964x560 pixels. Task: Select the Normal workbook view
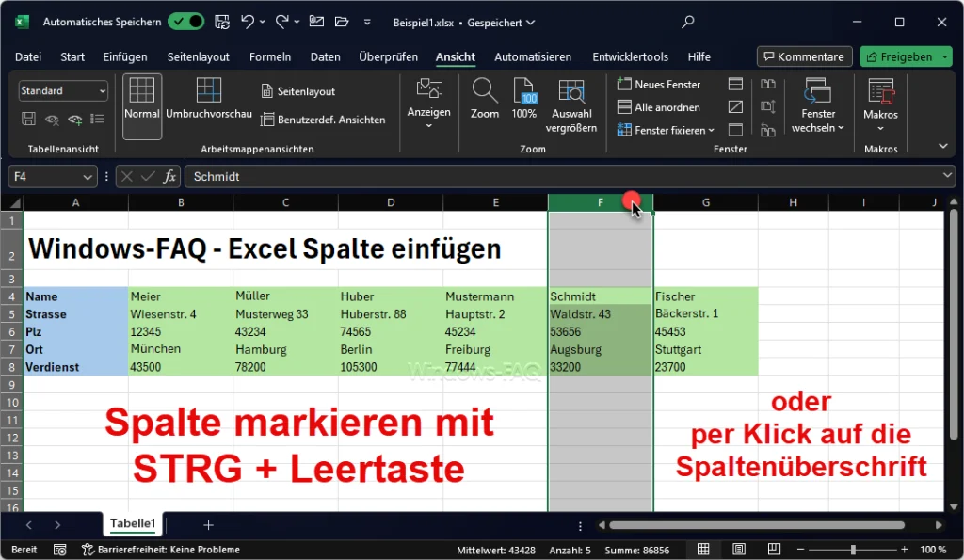pyautogui.click(x=142, y=105)
